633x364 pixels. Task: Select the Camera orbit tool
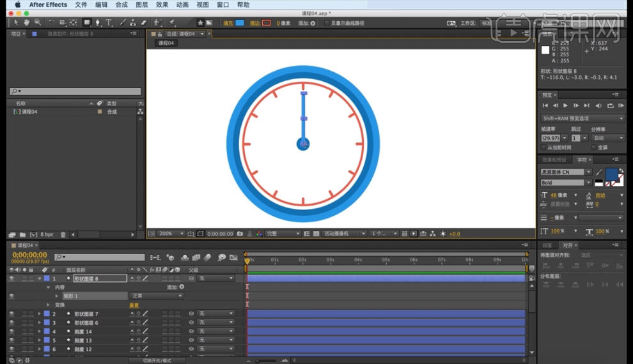[62, 22]
